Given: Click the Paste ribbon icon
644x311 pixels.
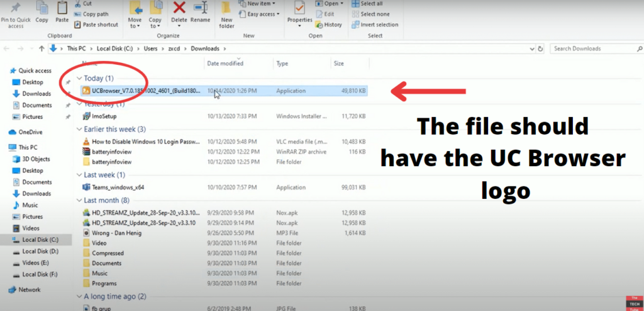Looking at the screenshot, I should [x=62, y=7].
